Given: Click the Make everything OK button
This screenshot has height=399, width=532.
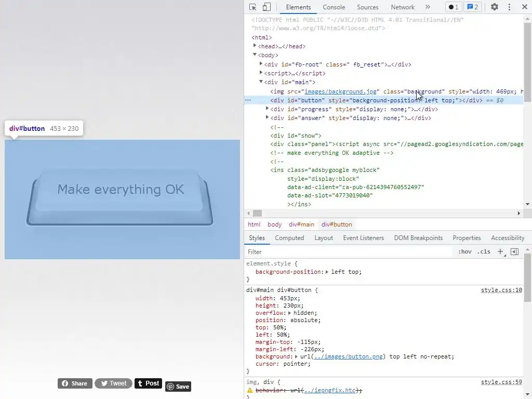Looking at the screenshot, I should 120,196.
